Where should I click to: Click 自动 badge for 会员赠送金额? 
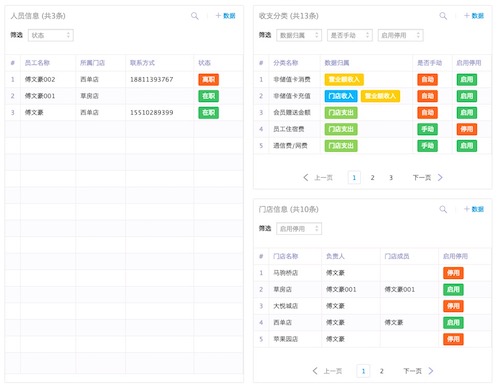pyautogui.click(x=428, y=113)
